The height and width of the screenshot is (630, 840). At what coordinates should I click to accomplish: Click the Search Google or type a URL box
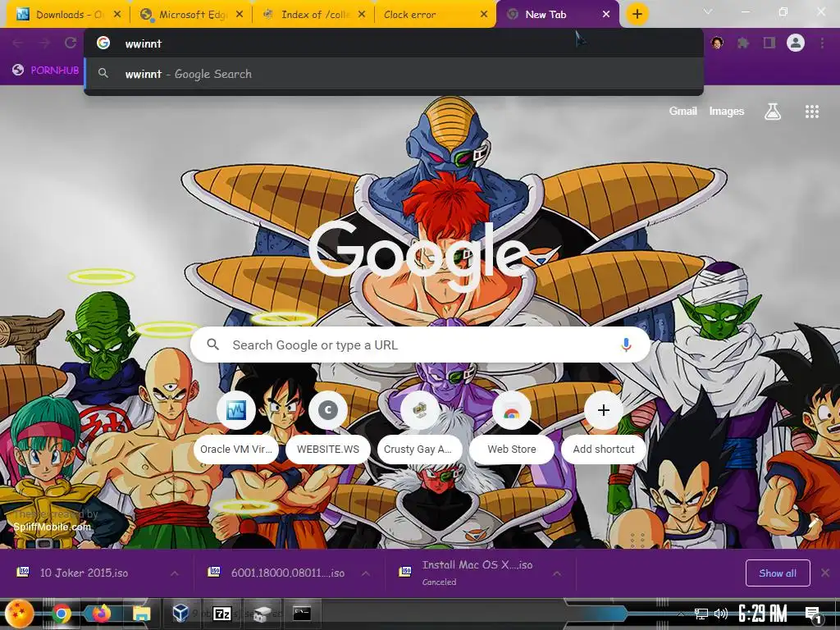point(420,345)
